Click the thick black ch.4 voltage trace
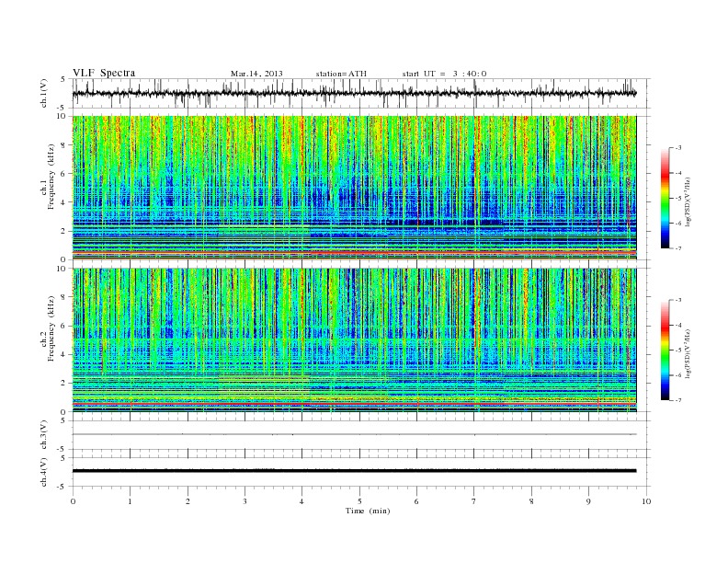728x563 pixels. [354, 471]
